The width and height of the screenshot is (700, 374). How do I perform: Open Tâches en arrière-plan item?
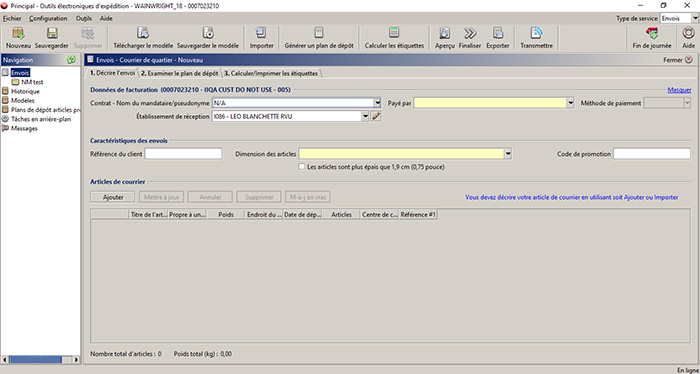(x=41, y=119)
